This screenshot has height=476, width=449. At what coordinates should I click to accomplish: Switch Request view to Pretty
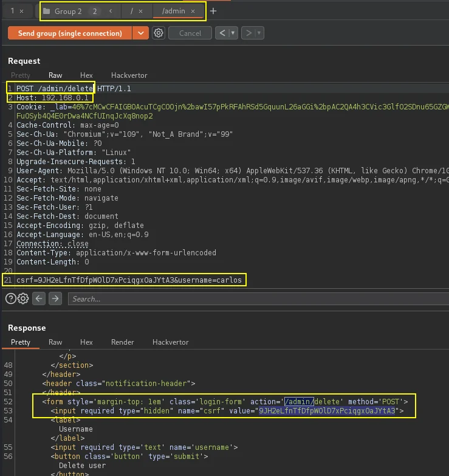coord(20,75)
